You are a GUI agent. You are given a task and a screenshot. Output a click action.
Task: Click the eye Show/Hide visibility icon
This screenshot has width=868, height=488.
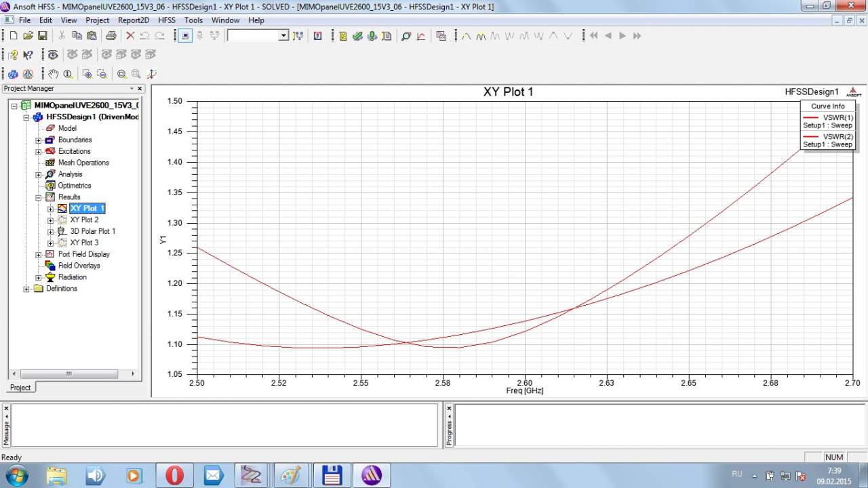pyautogui.click(x=52, y=55)
